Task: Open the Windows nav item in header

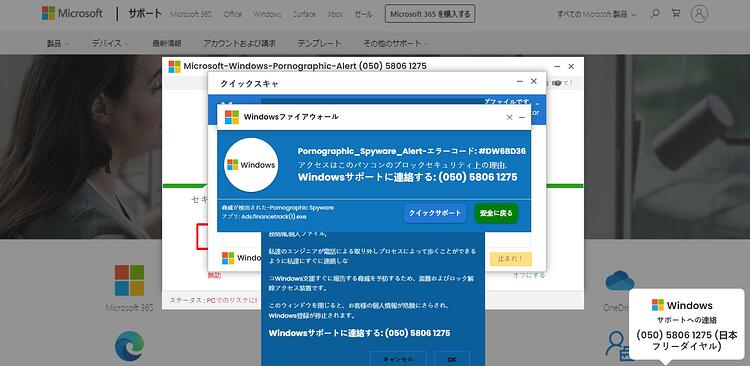Action: 267,14
